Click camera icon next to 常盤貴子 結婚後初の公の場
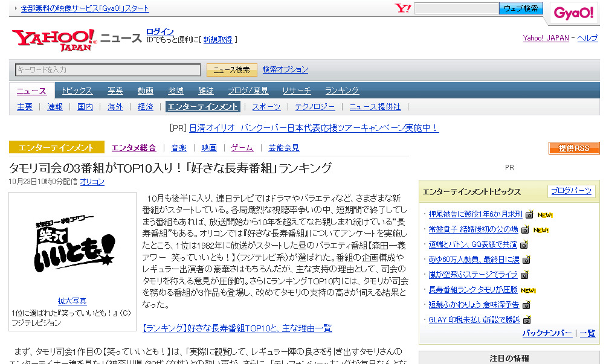This screenshot has width=609, height=364. (525, 230)
